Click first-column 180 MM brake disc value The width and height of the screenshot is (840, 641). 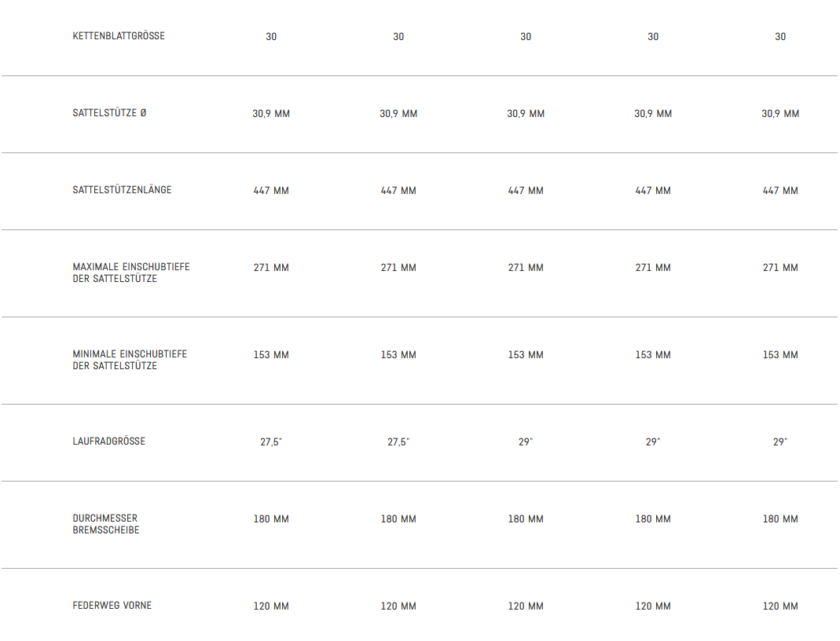271,519
